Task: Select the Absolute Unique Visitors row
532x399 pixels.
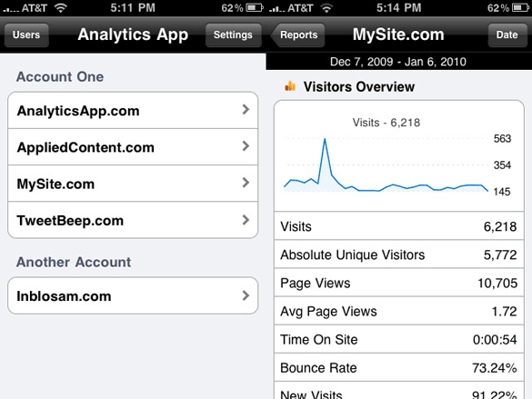Action: (399, 254)
